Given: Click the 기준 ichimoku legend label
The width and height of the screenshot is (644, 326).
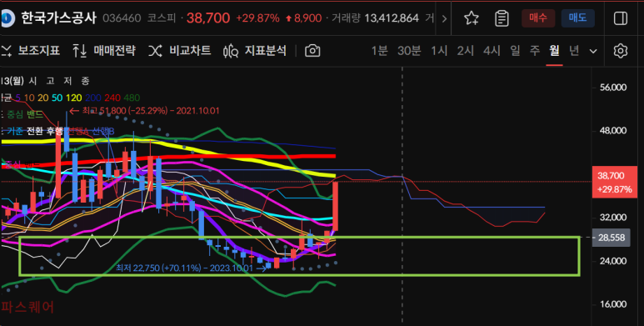Looking at the screenshot, I should (15, 131).
